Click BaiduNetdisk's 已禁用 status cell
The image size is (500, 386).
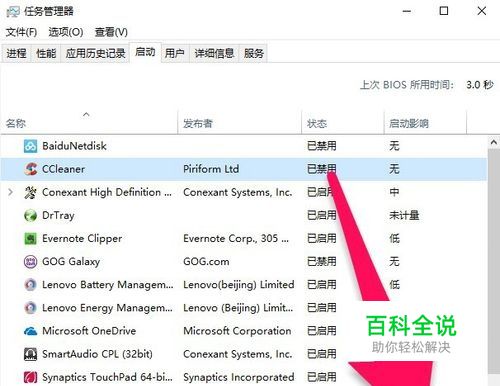pyautogui.click(x=322, y=146)
